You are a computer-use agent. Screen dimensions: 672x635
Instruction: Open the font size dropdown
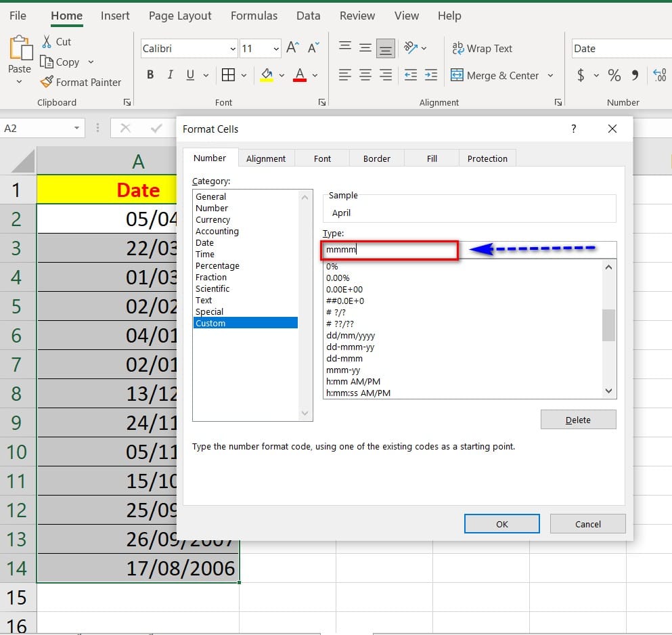(x=276, y=49)
